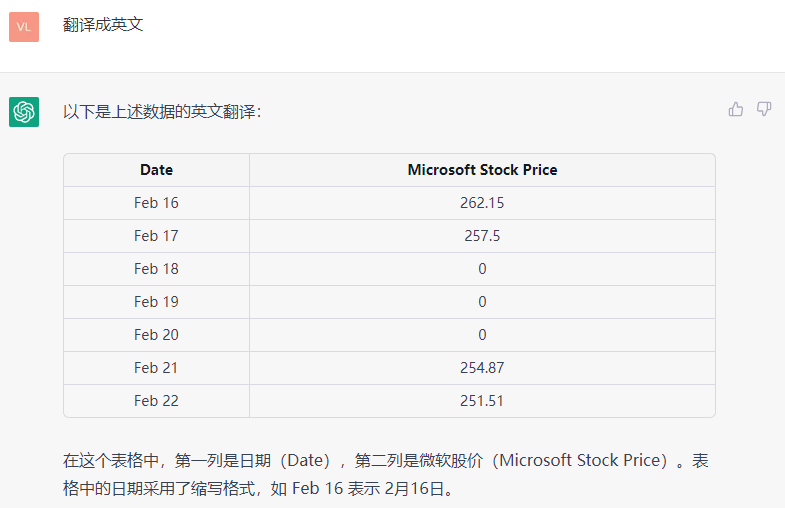Click the 254.87 price value
The width and height of the screenshot is (785, 508).
pos(482,368)
